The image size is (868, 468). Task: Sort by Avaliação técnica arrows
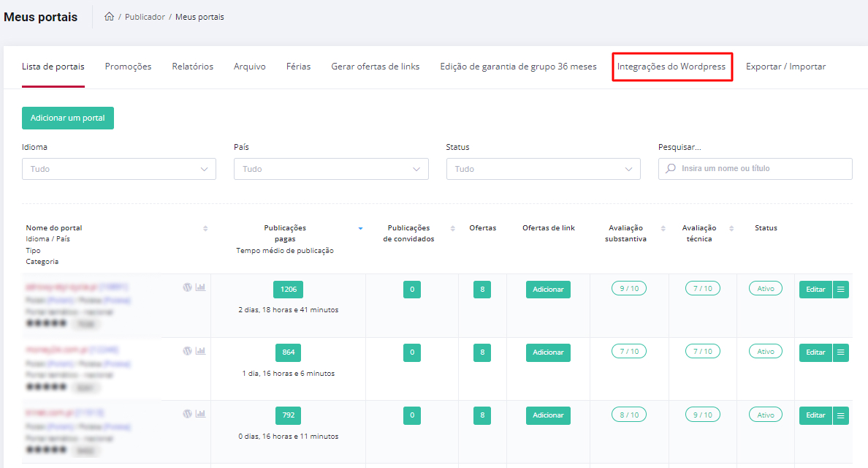tap(731, 228)
